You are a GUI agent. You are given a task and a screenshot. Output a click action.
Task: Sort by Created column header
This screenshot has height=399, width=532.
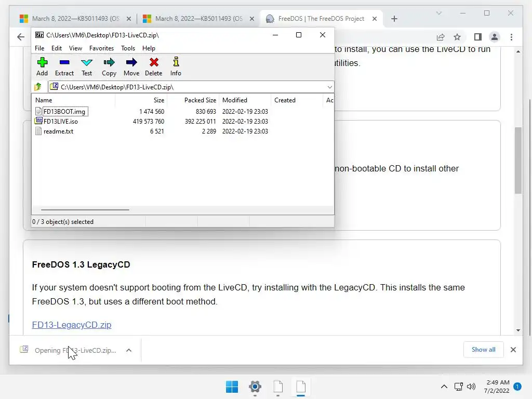point(297,100)
